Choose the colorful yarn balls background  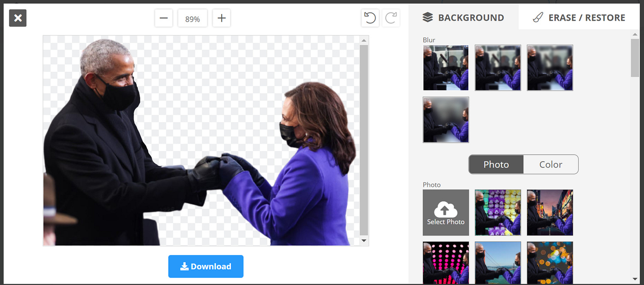tap(498, 213)
